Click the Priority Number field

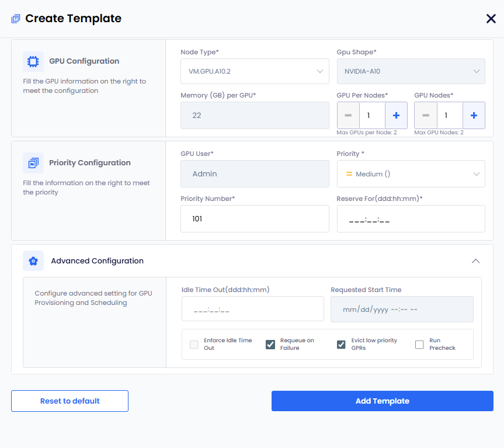255,218
